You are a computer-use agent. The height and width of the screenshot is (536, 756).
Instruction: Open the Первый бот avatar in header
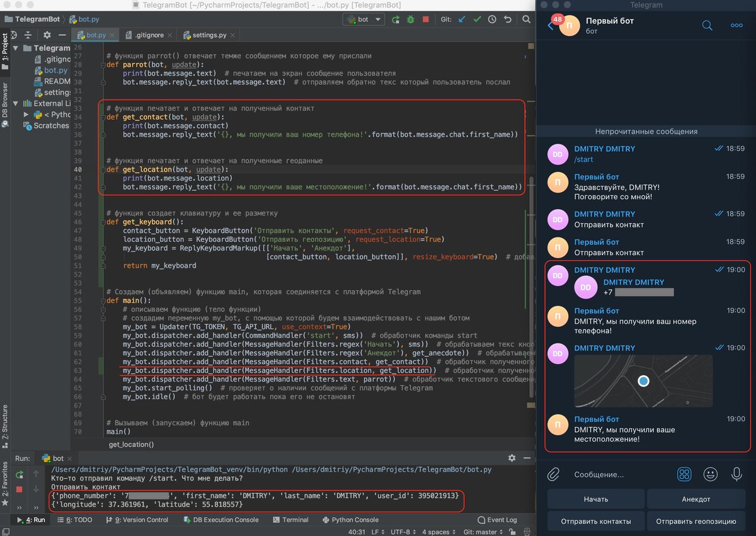[x=570, y=25]
